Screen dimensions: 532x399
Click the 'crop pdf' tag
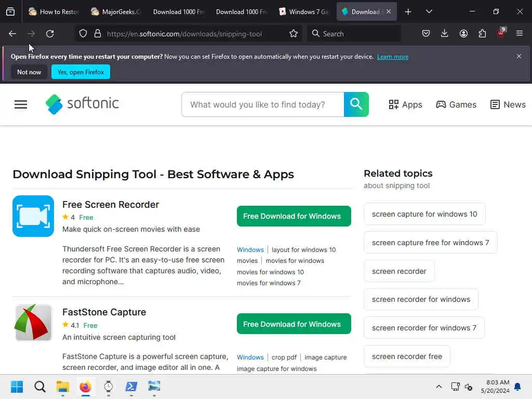pos(284,357)
